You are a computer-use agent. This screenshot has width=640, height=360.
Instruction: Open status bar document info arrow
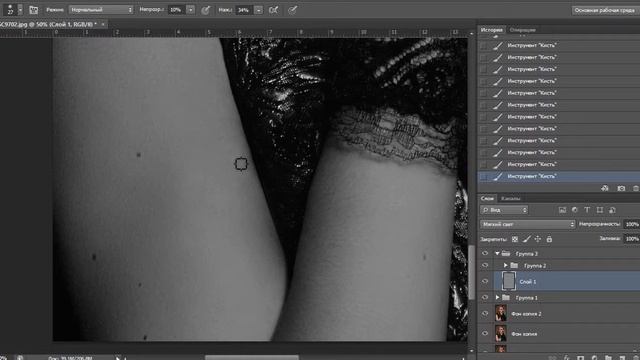(118, 358)
